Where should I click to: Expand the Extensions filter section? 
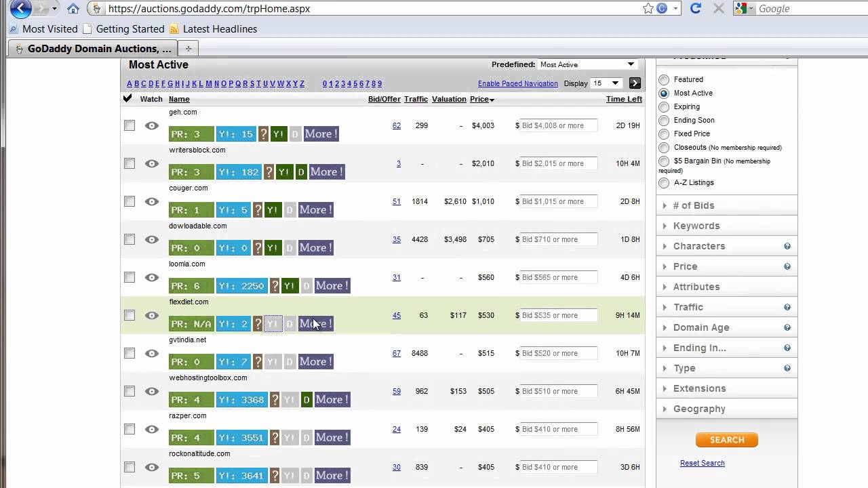click(727, 388)
